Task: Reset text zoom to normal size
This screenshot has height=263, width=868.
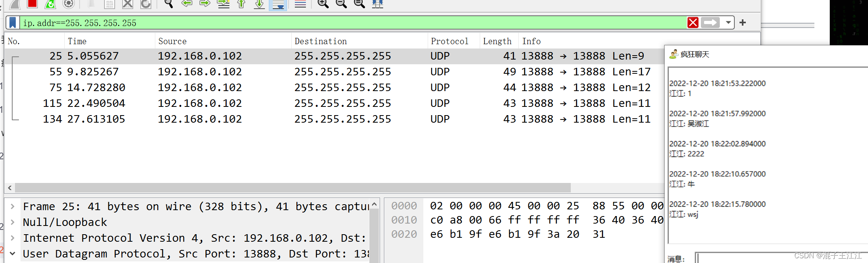Action: [359, 4]
